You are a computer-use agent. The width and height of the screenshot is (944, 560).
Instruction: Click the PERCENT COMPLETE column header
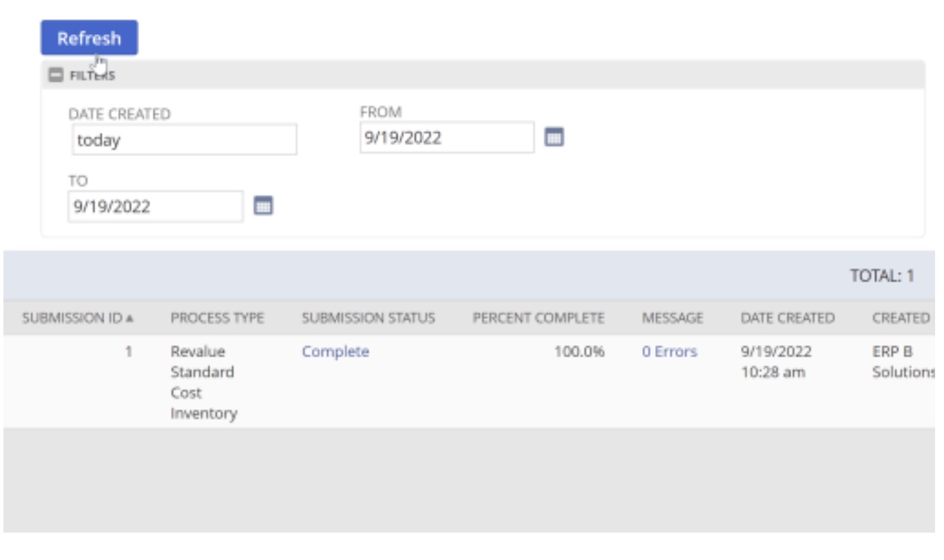tap(538, 317)
